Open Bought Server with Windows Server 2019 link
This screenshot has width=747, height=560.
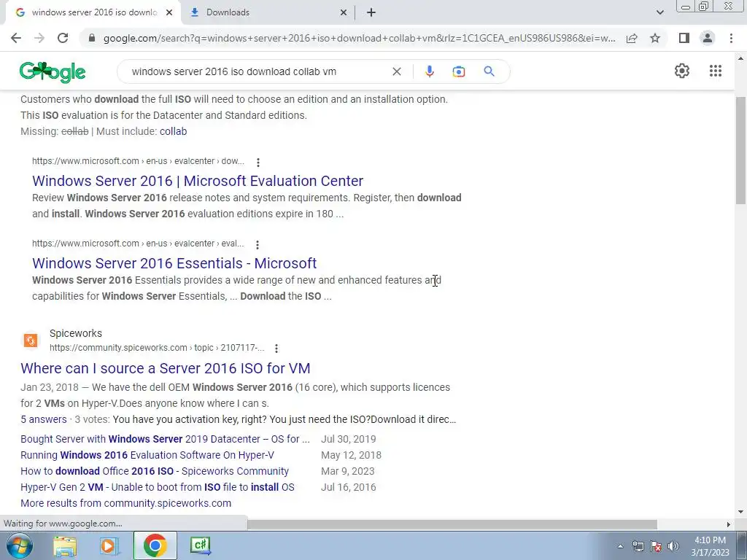pyautogui.click(x=165, y=439)
